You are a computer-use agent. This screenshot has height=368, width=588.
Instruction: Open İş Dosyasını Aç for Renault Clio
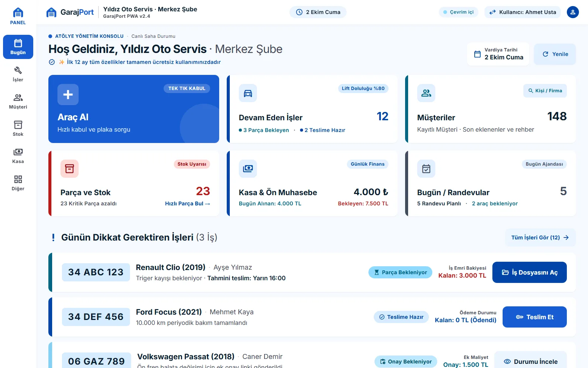point(529,272)
